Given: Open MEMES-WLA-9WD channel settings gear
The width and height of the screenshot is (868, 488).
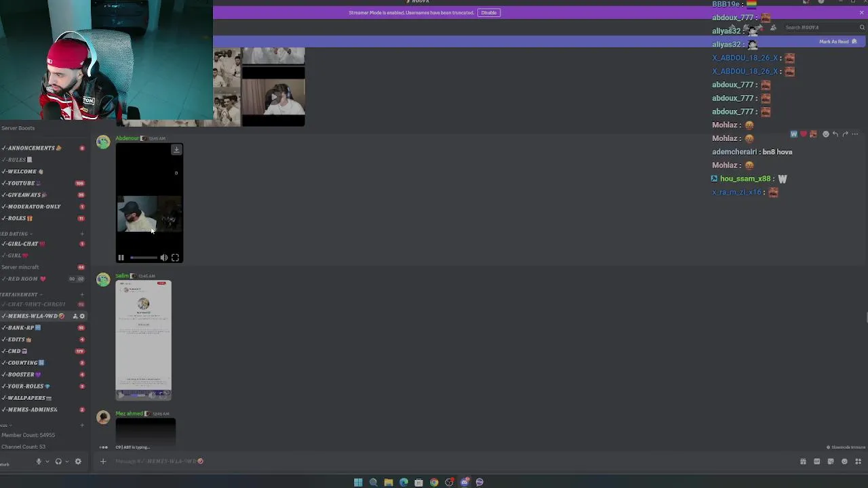Looking at the screenshot, I should [83, 317].
